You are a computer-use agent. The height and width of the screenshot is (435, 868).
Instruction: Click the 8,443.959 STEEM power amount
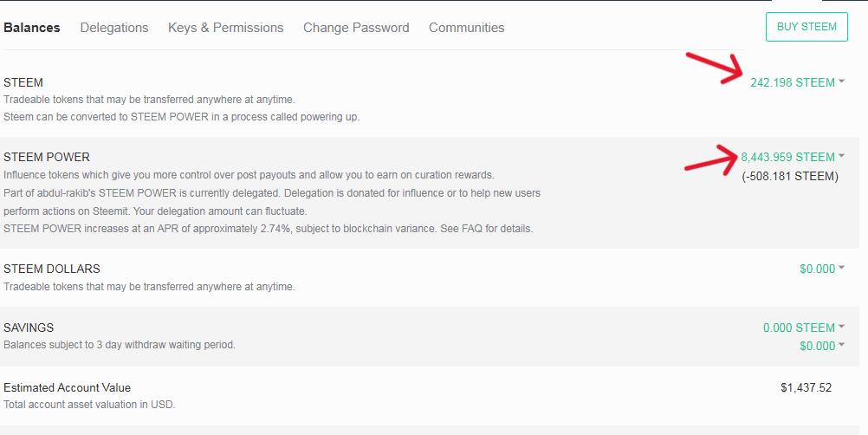[x=787, y=157]
